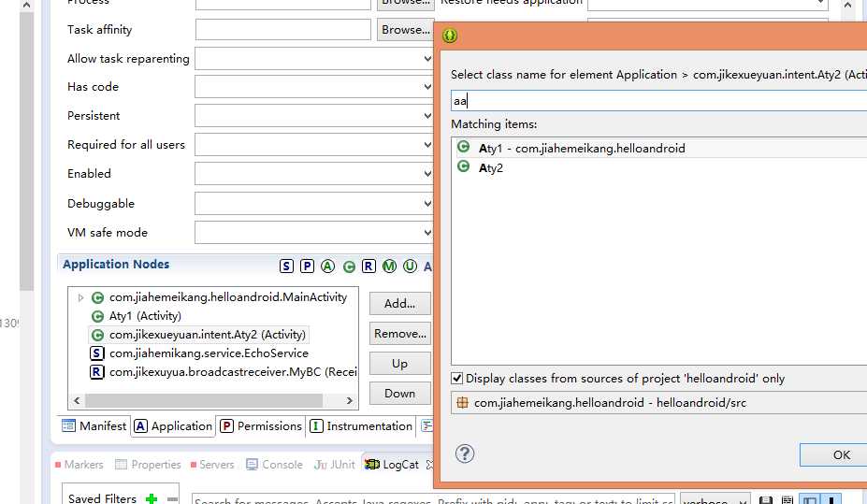Click the green circled A filter icon
Screen dimensions: 867x504
point(327,266)
